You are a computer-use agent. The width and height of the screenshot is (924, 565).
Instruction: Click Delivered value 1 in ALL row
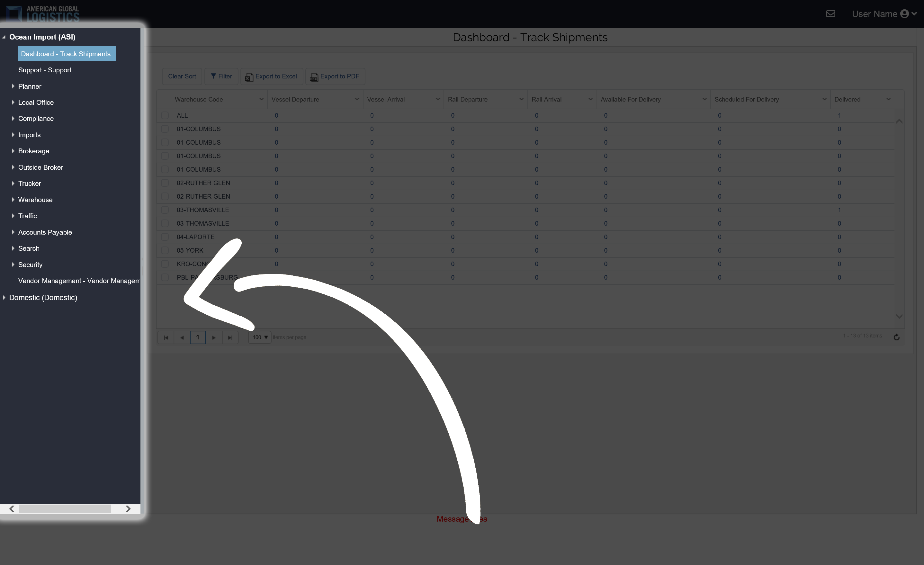pyautogui.click(x=839, y=115)
